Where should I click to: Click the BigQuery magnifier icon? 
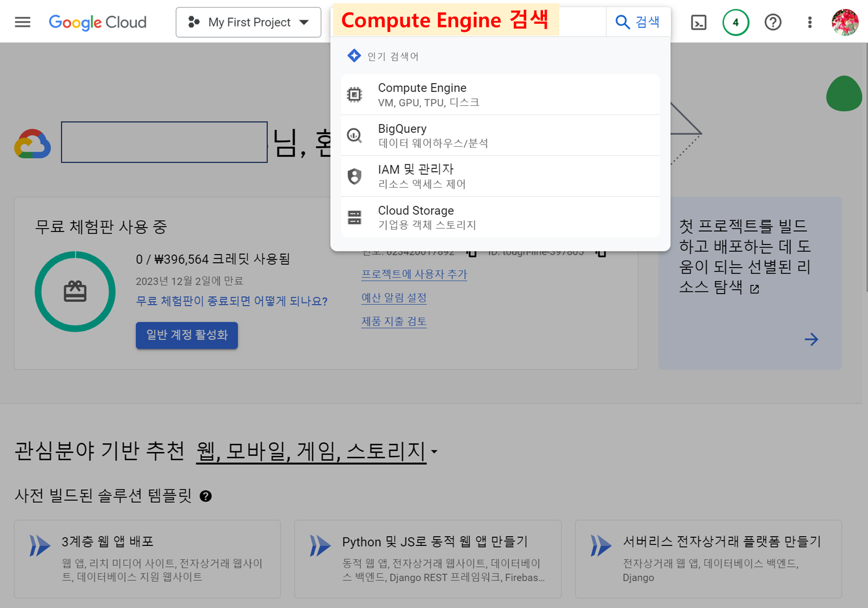tap(355, 135)
